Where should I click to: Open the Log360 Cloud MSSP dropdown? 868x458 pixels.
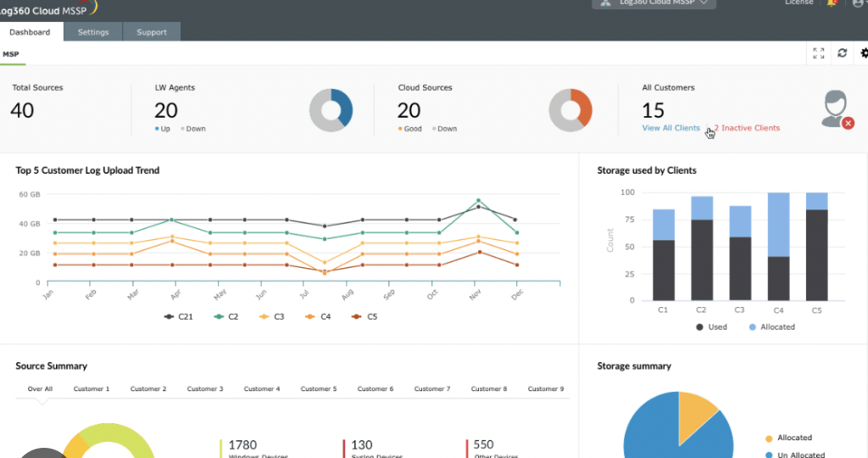[x=654, y=3]
